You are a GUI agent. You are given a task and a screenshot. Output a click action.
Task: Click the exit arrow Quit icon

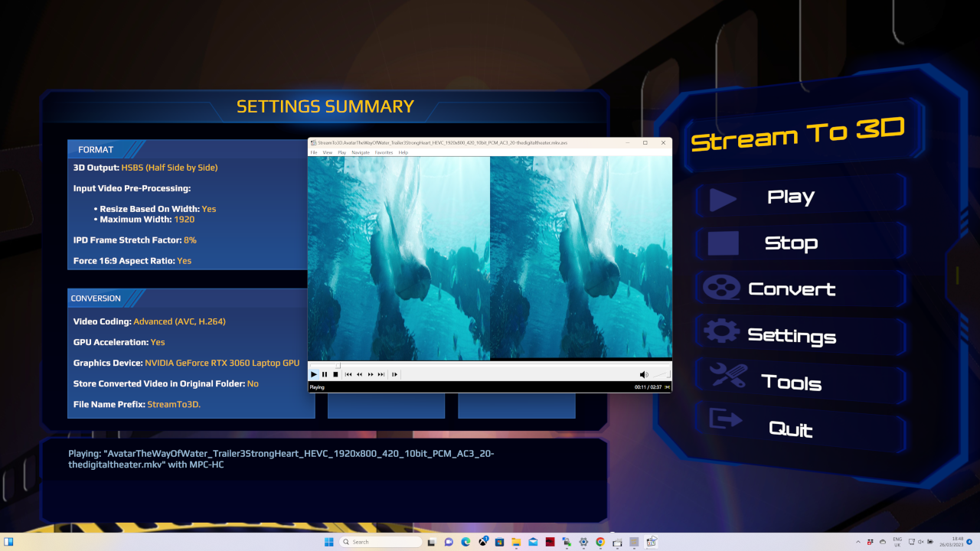pyautogui.click(x=725, y=419)
